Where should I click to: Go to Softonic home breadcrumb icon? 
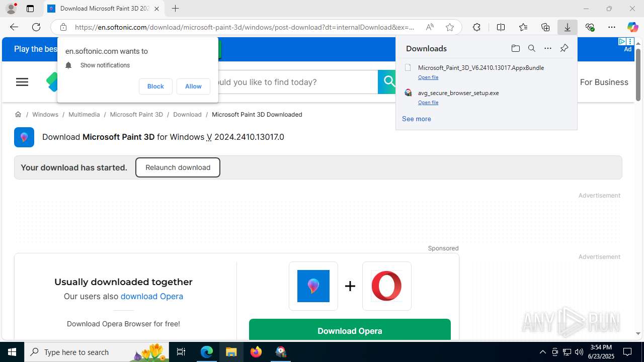coord(18,115)
